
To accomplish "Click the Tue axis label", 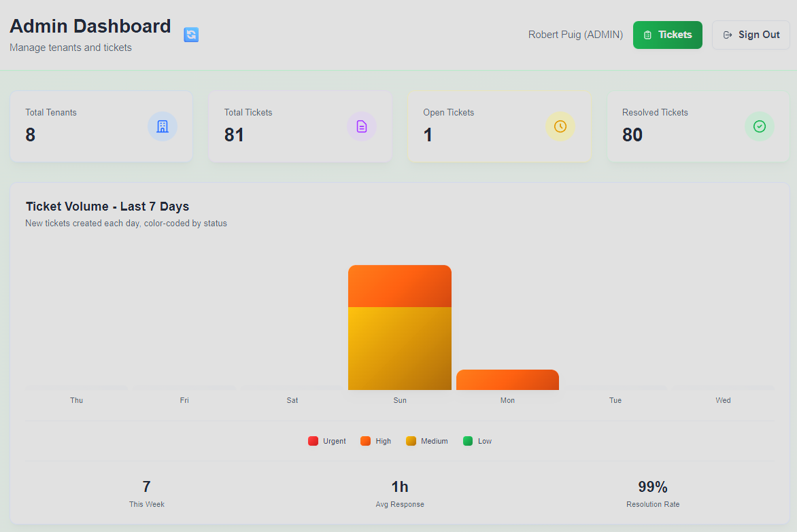I will click(x=615, y=400).
